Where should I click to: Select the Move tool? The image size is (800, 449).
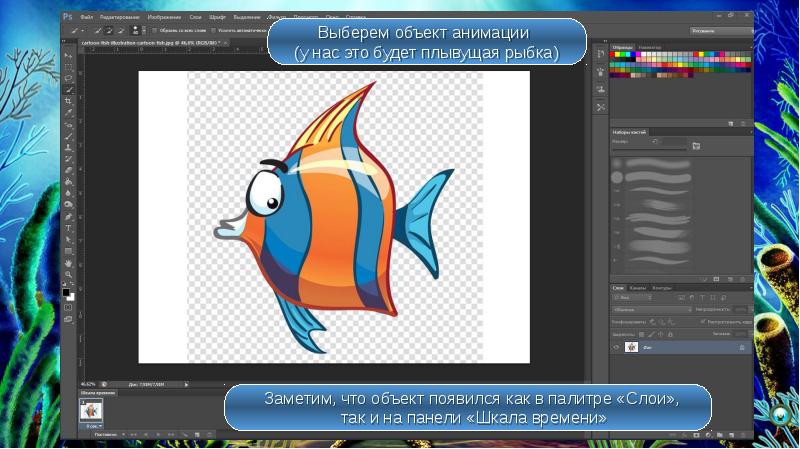(68, 55)
